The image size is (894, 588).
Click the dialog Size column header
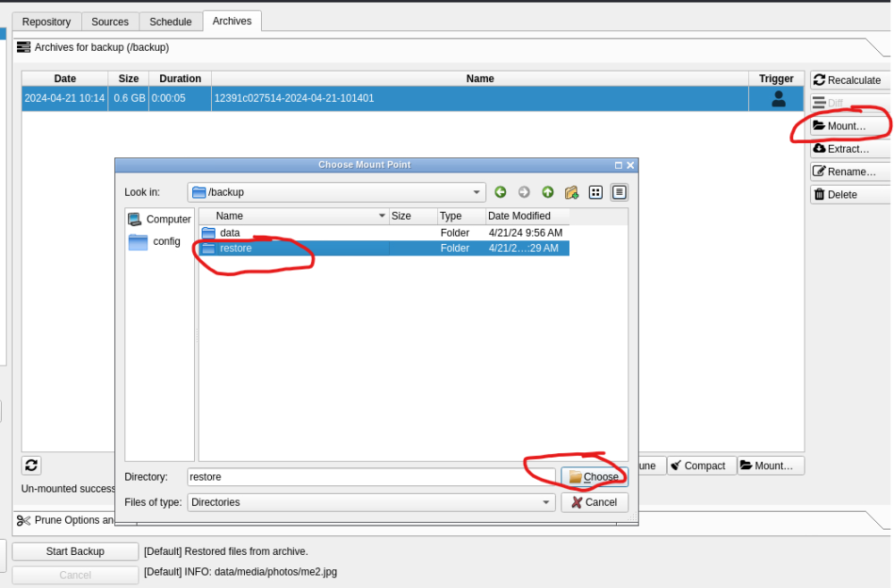(413, 216)
